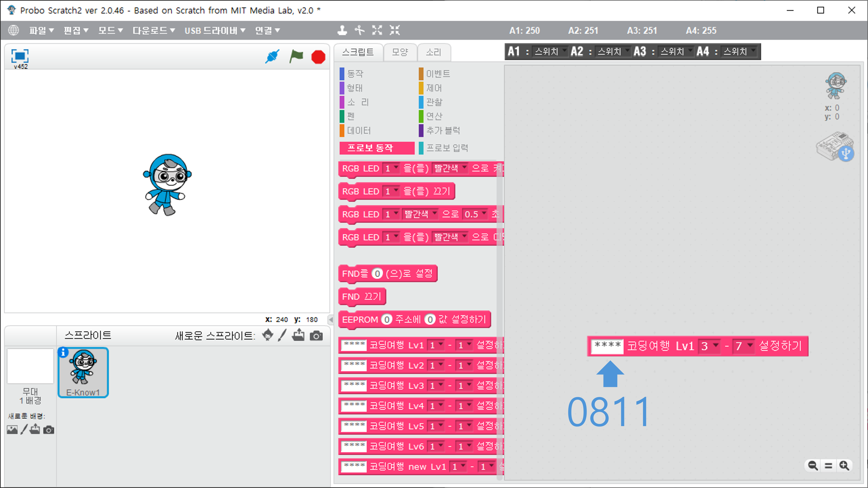
Task: Click the red stop icon
Action: [x=318, y=57]
